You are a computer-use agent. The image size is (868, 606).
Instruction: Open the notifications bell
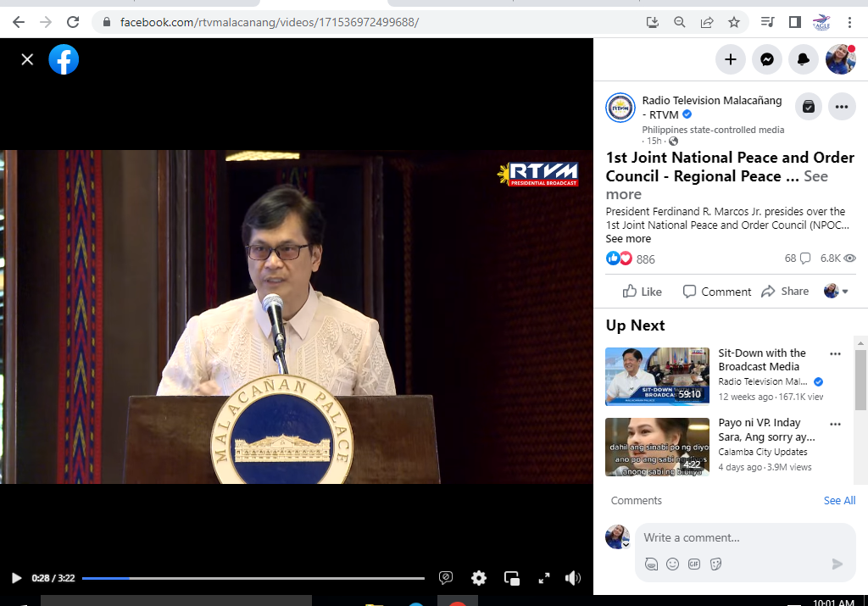coord(803,59)
